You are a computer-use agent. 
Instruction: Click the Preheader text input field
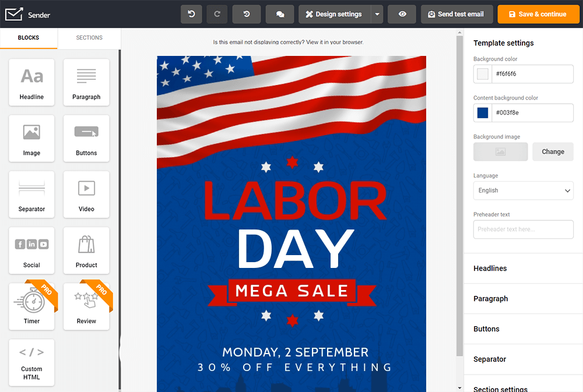click(523, 229)
